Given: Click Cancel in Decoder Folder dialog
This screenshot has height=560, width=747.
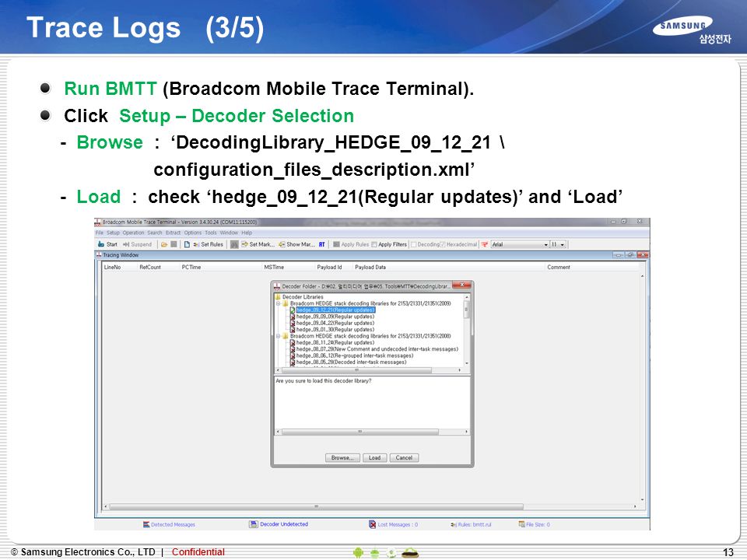Looking at the screenshot, I should [404, 457].
